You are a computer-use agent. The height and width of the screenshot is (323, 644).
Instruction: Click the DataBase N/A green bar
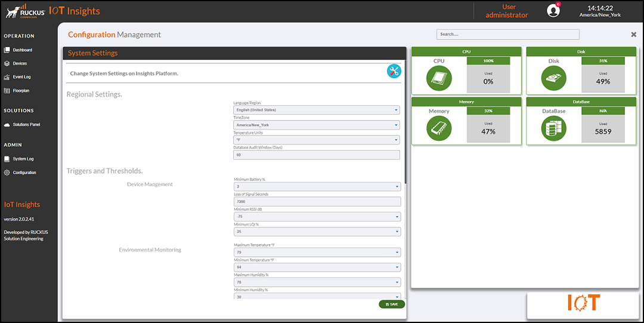point(603,111)
